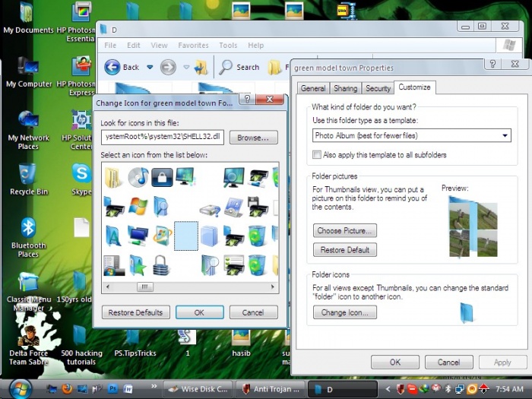Viewport: 532px width, 399px height.
Task: Launch Firefox from quick launch
Action: point(67,388)
